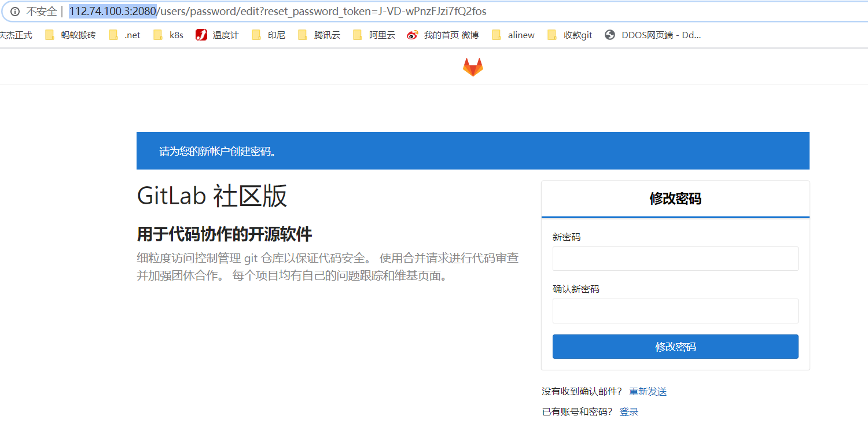868x438 pixels.
Task: Open the 印尼 bookmark folder
Action: [x=269, y=35]
